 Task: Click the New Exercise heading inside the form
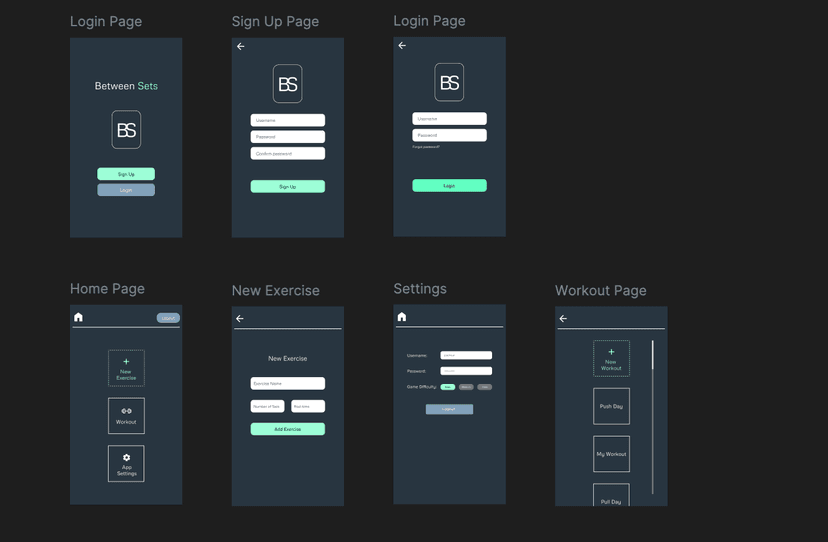(288, 359)
